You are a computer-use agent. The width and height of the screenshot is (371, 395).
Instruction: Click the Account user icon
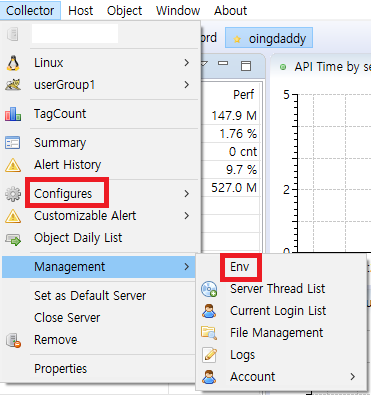click(x=209, y=377)
